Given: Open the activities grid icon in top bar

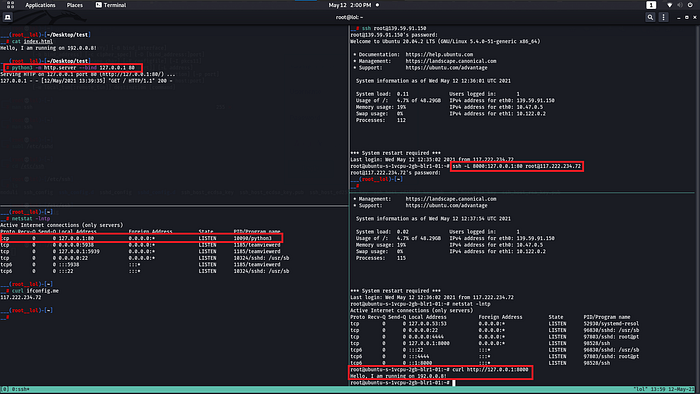Looking at the screenshot, I should pos(10,5).
